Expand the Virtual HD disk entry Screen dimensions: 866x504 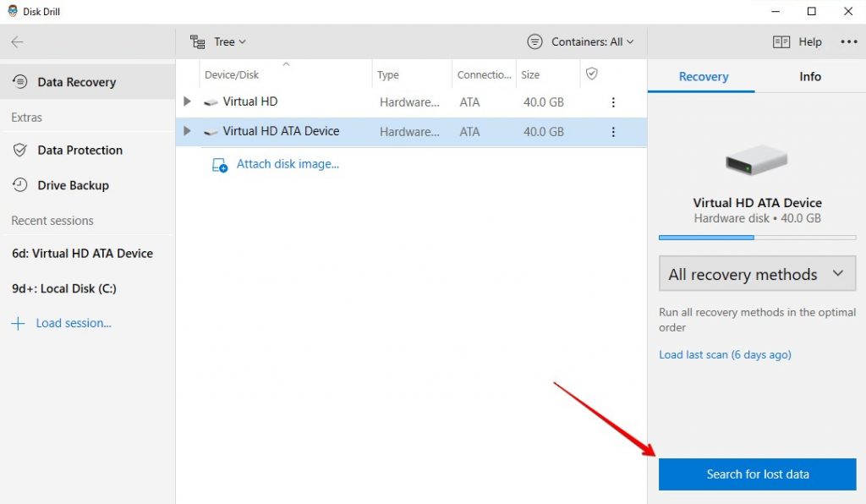point(187,101)
